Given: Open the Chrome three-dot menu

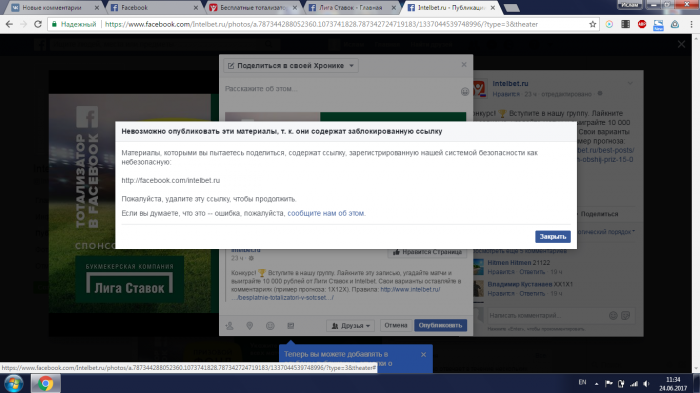Looking at the screenshot, I should (691, 24).
